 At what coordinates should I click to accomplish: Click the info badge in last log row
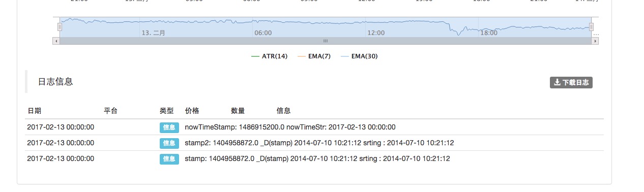[169, 159]
